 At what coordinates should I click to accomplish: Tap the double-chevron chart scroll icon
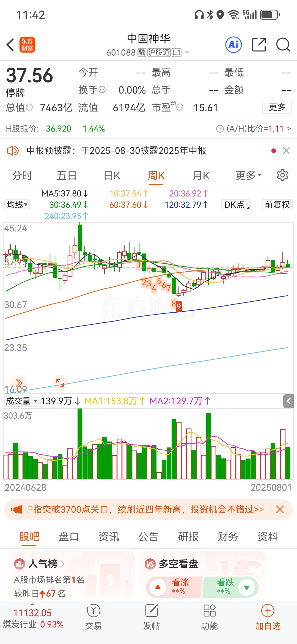[x=18, y=383]
